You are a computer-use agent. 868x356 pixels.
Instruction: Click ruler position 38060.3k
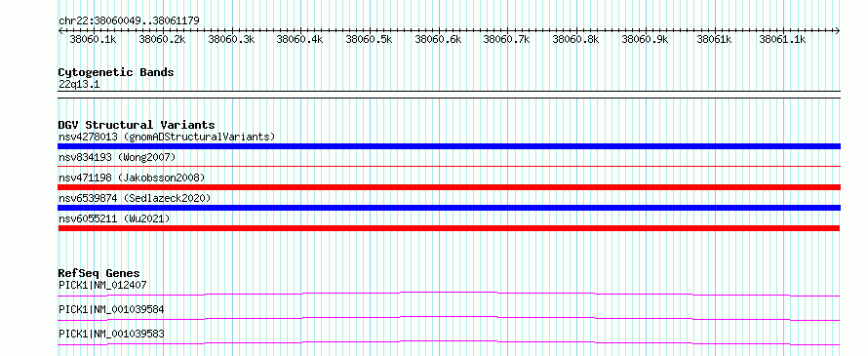point(231,39)
